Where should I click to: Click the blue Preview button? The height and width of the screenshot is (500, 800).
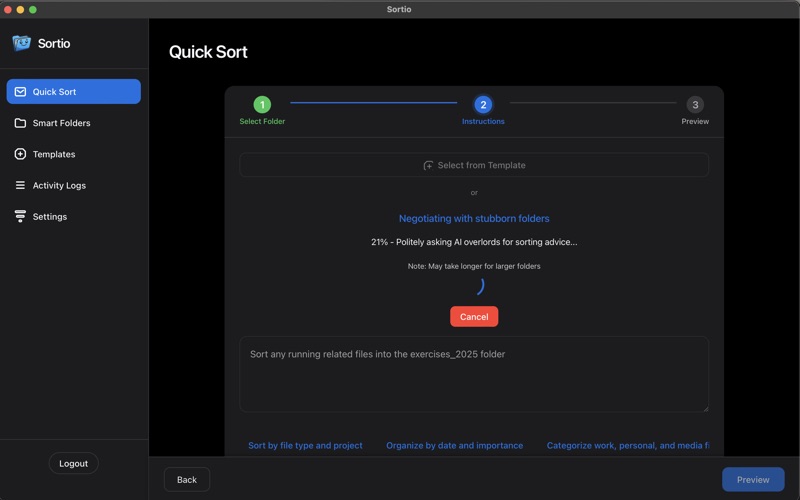click(x=753, y=480)
